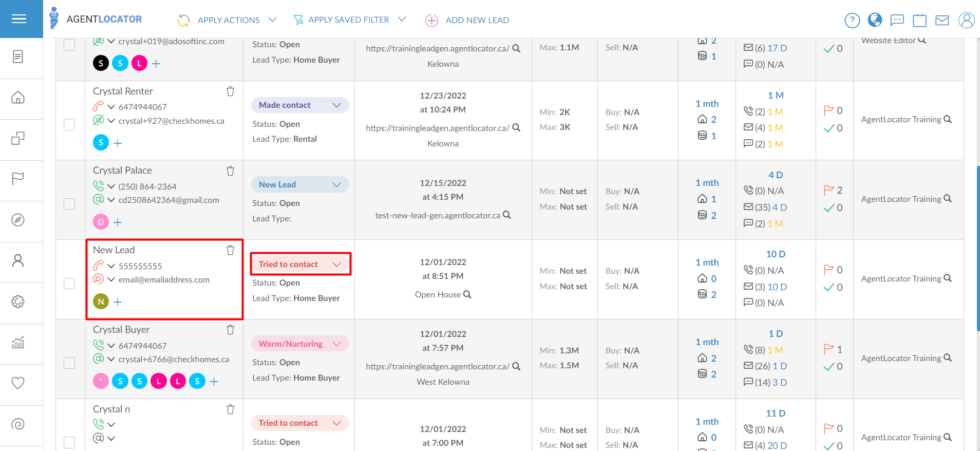Open the Crystal Renter lead name

(123, 91)
